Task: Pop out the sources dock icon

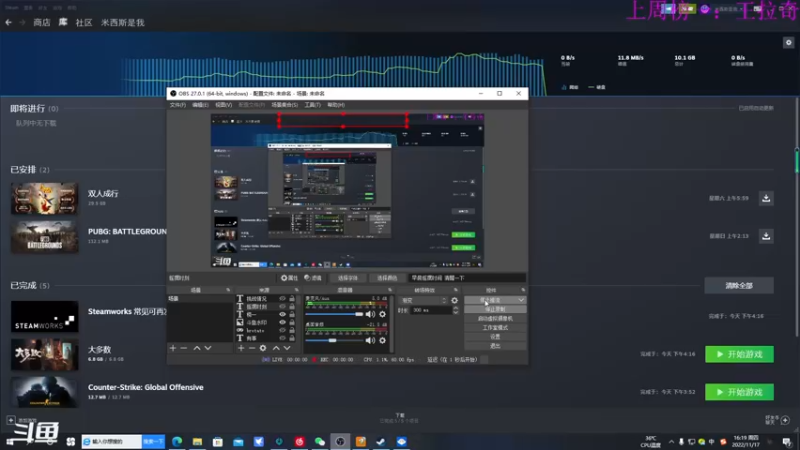Action: pyautogui.click(x=296, y=290)
